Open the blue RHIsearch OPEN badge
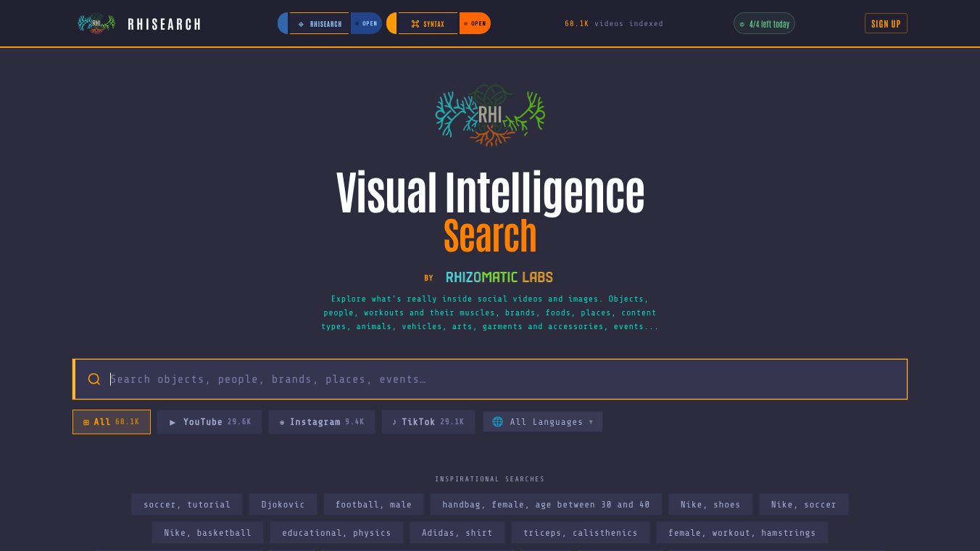980x551 pixels. click(366, 23)
